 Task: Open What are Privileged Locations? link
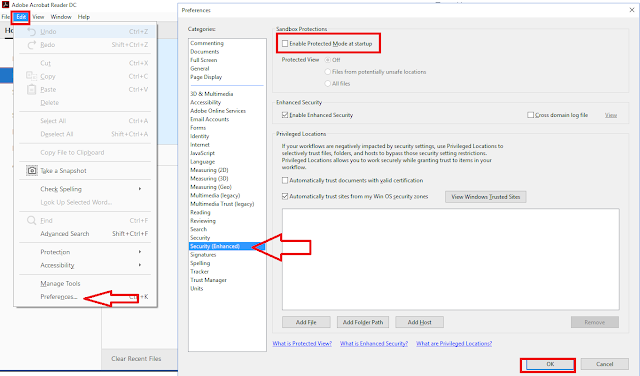[x=454, y=344]
